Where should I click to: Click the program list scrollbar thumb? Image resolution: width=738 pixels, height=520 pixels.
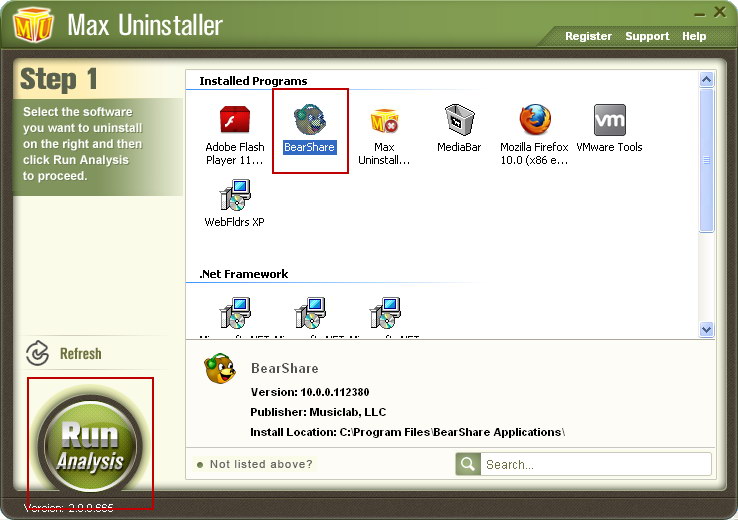coord(706,160)
